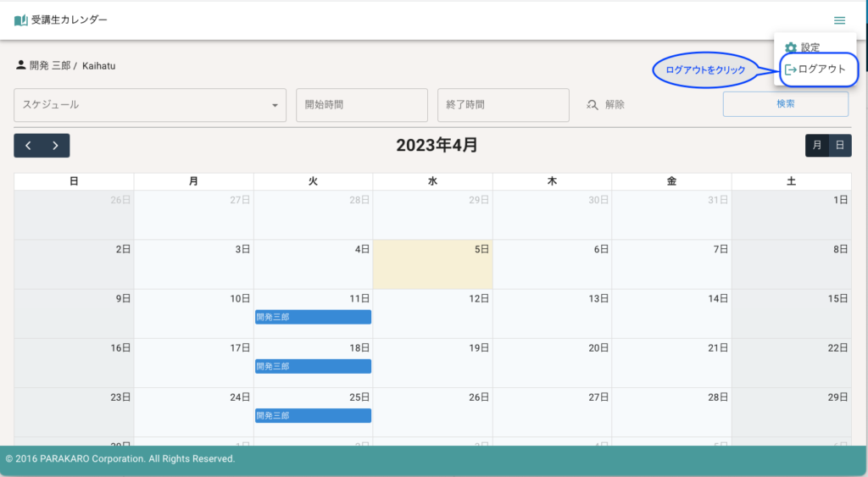Click the 解除 clear link

click(615, 105)
